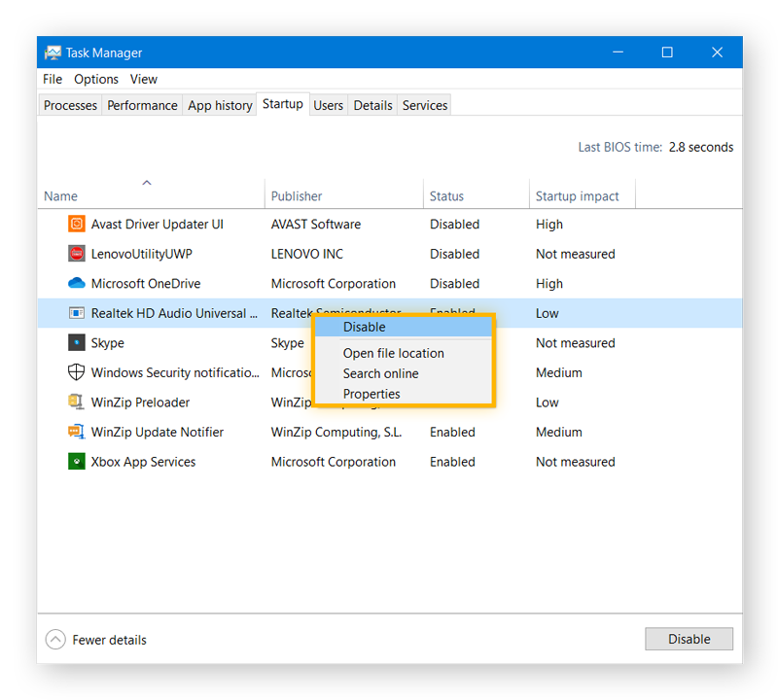Select Search online from the context menu
Image resolution: width=778 pixels, height=700 pixels.
(379, 373)
